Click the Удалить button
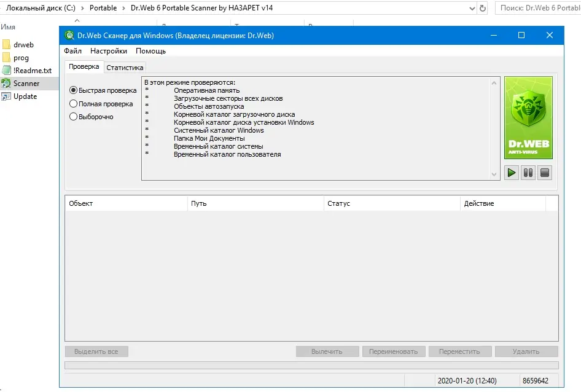 click(526, 351)
